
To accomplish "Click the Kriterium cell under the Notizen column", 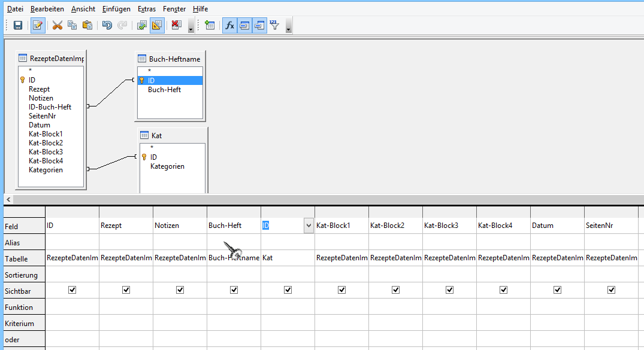I will click(x=180, y=323).
